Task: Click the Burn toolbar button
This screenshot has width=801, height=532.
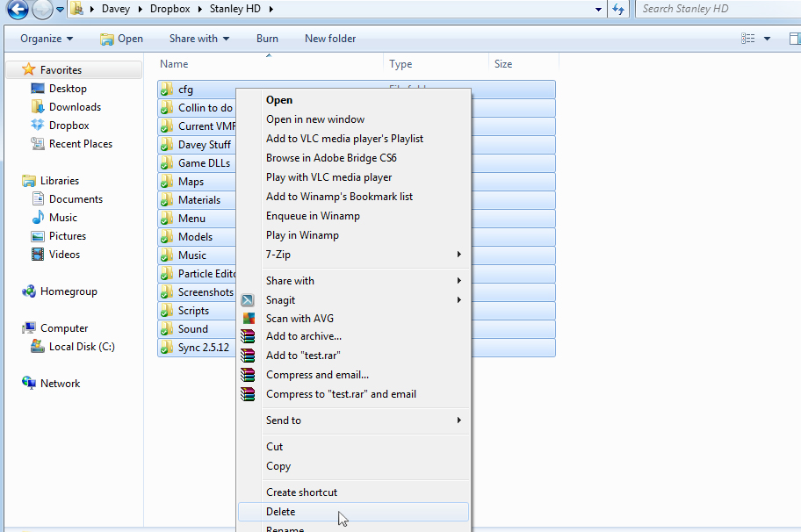Action: coord(267,39)
